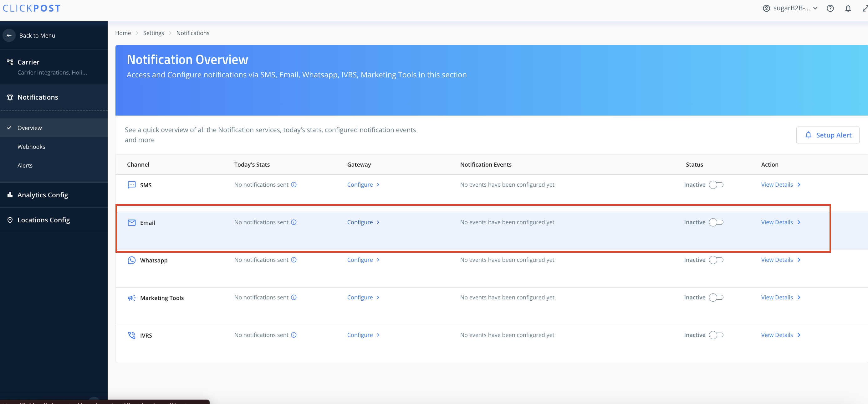Click the Back to Menu arrow icon
868x404 pixels.
coord(9,35)
